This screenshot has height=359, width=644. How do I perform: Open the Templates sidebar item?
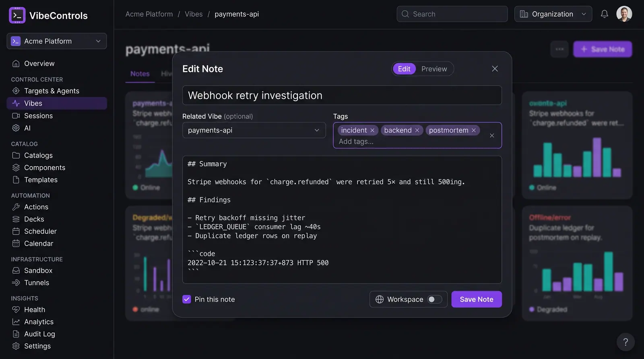[x=57, y=180]
